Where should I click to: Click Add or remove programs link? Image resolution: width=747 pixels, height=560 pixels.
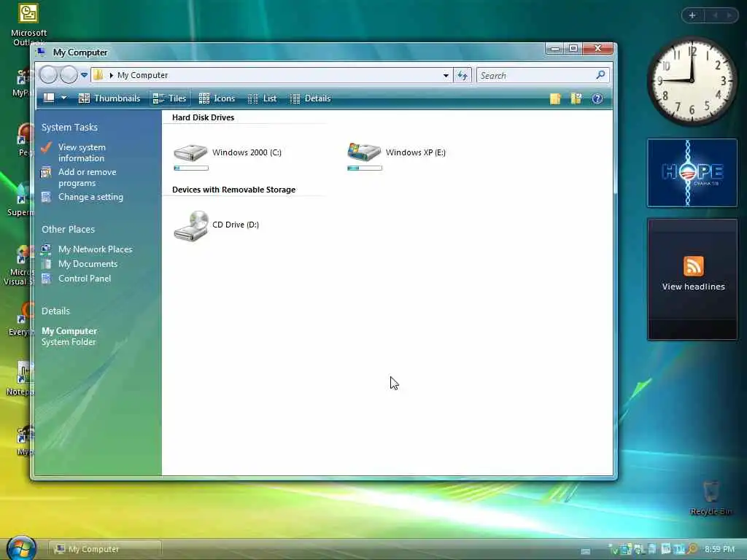[88, 177]
